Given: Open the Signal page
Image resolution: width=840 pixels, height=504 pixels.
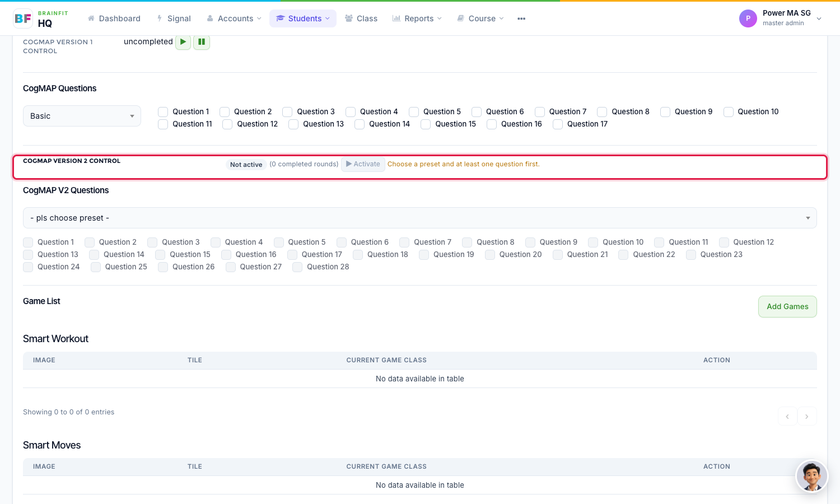Looking at the screenshot, I should click(174, 18).
